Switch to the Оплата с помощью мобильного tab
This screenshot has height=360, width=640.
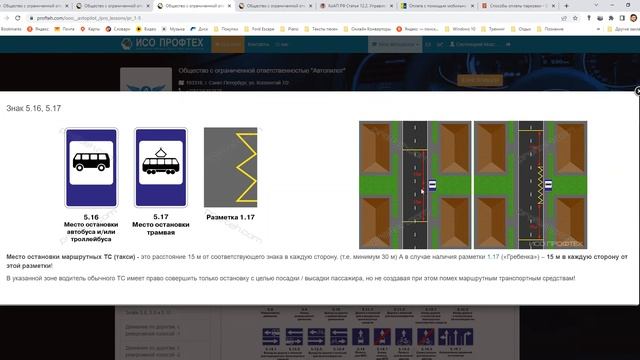pos(438,6)
